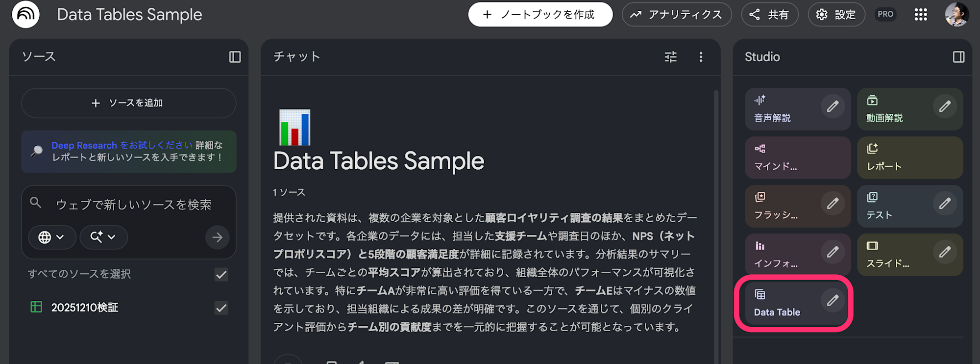Uncheck すべてのソースを選択
Image resolution: width=980 pixels, height=364 pixels.
[220, 275]
